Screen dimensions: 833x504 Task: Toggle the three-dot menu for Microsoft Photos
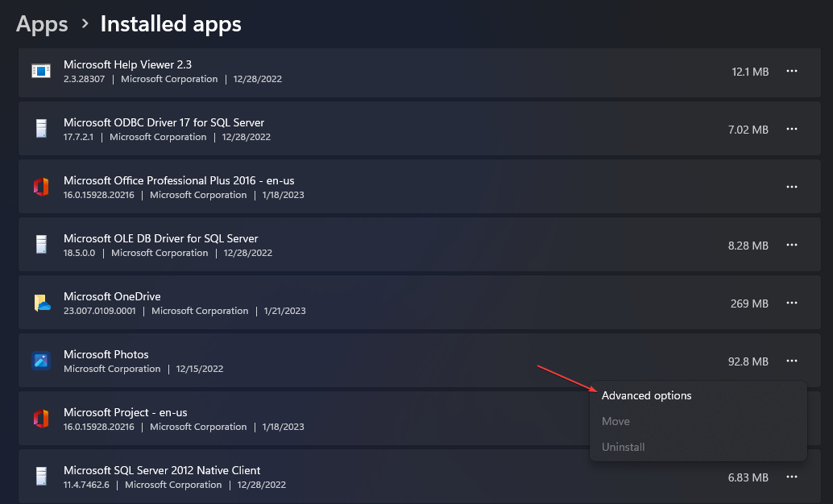click(792, 361)
